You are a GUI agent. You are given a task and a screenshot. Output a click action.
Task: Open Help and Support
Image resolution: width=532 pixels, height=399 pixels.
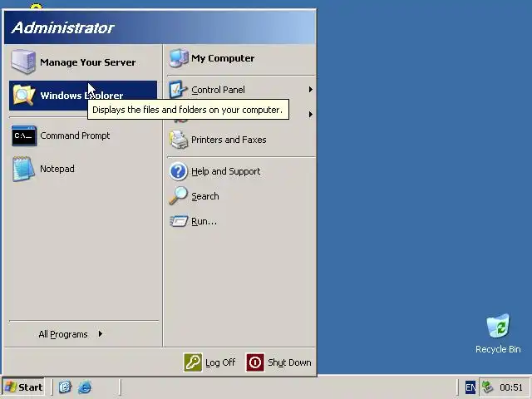point(241,171)
